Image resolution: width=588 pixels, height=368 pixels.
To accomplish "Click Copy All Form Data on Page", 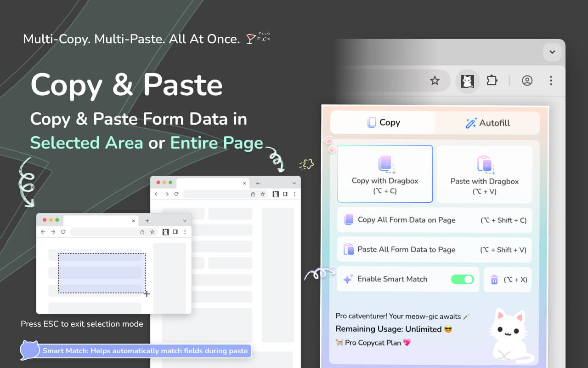I will tap(407, 220).
